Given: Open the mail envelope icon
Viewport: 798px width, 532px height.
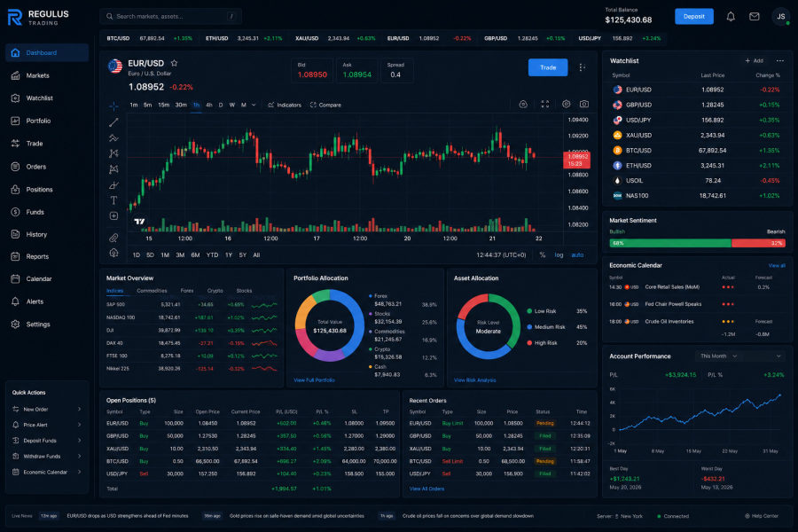Looking at the screenshot, I should 755,17.
